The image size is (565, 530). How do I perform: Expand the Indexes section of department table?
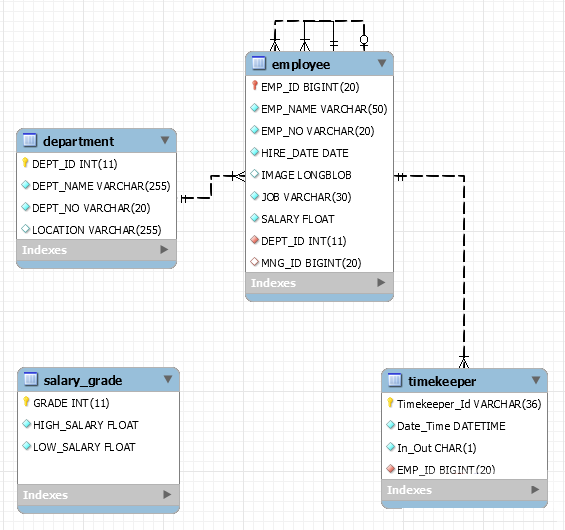click(164, 249)
